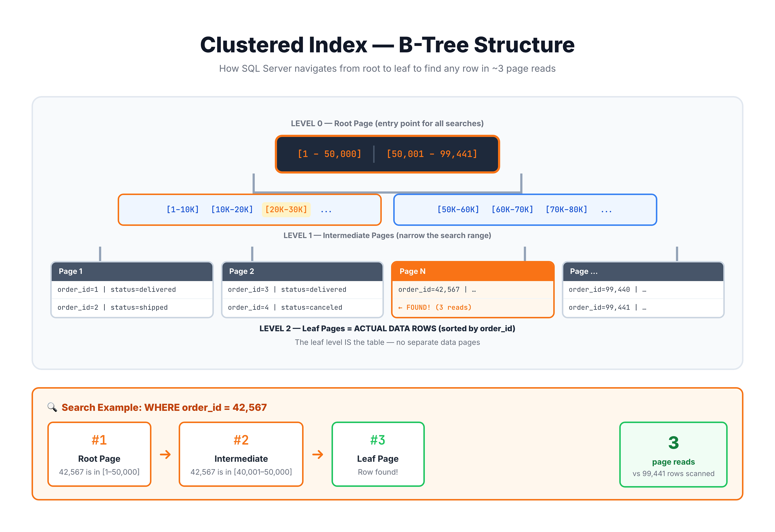The width and height of the screenshot is (775, 532).
Task: Select the [1-10K] intermediate range
Action: pyautogui.click(x=183, y=210)
